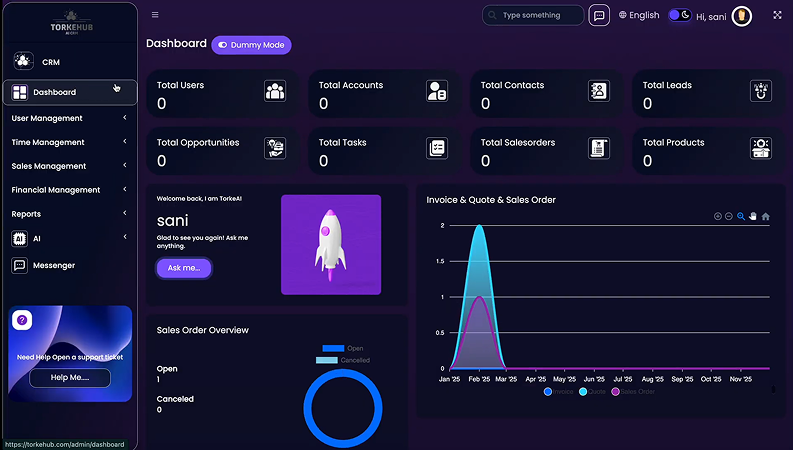Open Dashboard in the sidebar
793x450 pixels.
pos(70,92)
